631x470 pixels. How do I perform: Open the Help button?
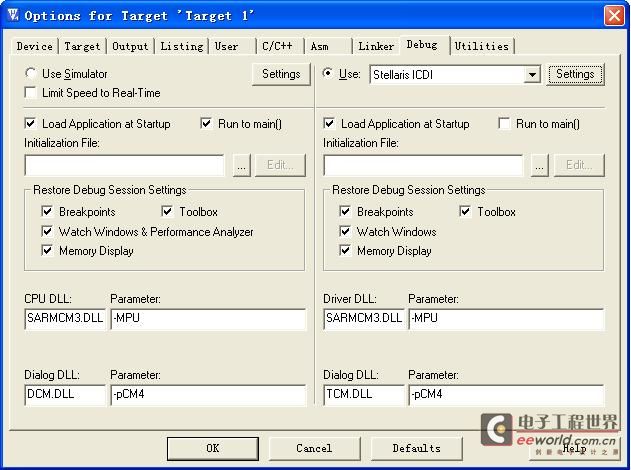pyautogui.click(x=574, y=449)
